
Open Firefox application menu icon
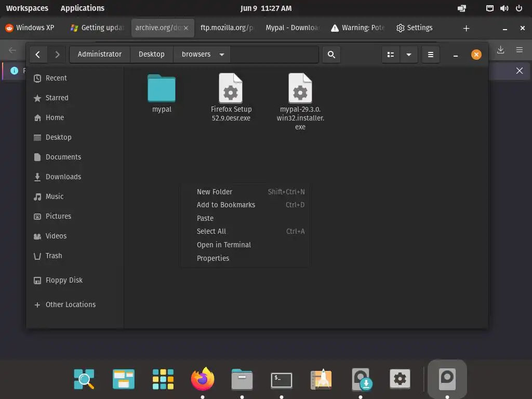coord(519,50)
